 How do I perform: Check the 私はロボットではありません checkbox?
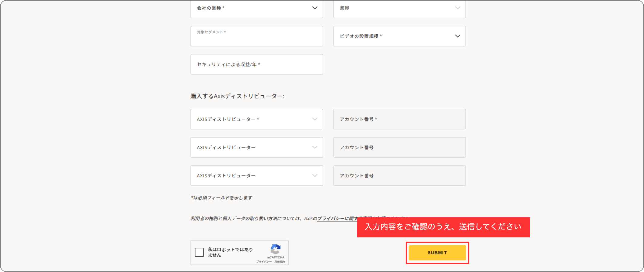(199, 252)
